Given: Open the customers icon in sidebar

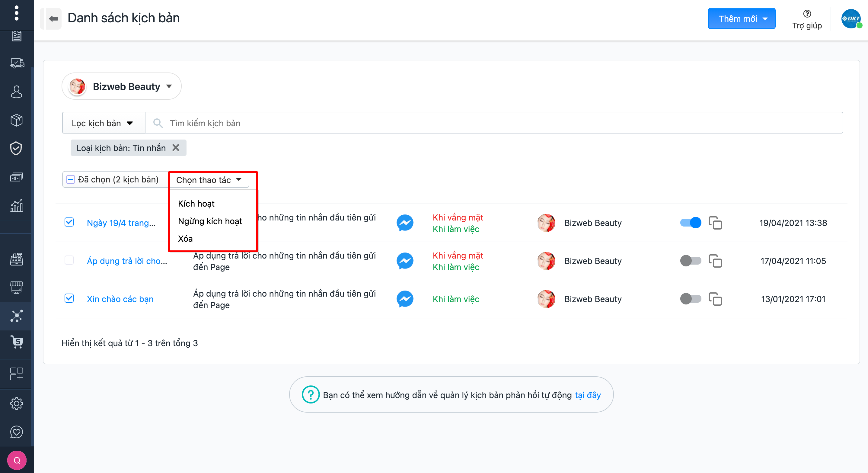Looking at the screenshot, I should (x=16, y=92).
